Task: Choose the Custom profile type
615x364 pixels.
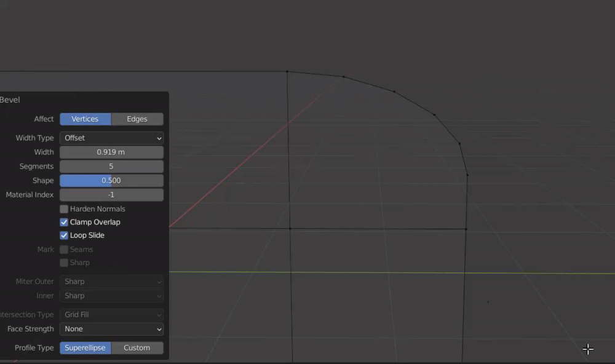Action: 137,348
